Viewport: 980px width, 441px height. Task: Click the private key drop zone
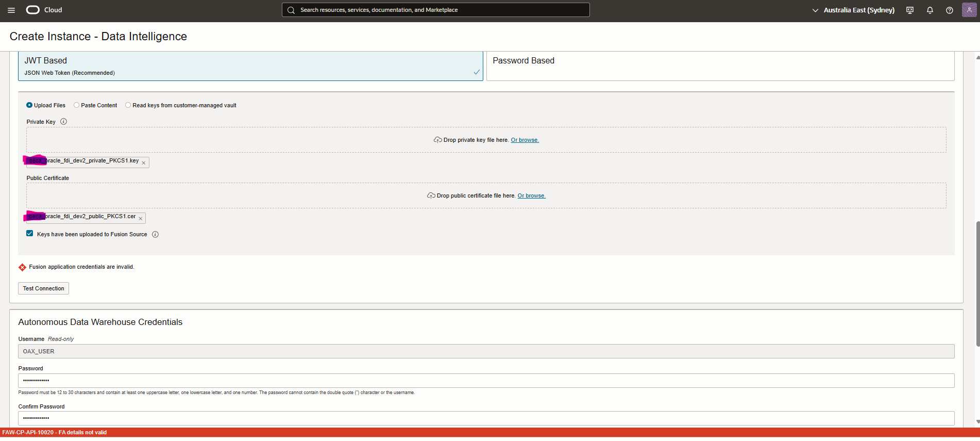click(x=486, y=140)
